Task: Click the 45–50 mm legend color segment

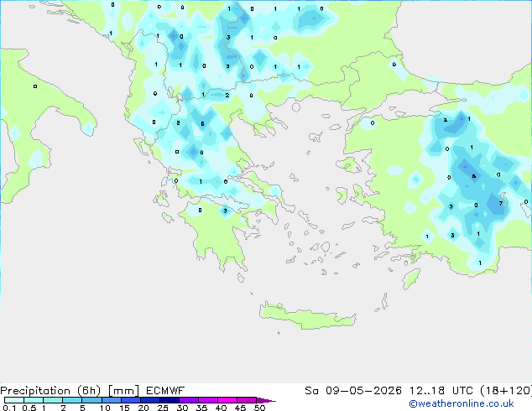Action: pos(247,400)
